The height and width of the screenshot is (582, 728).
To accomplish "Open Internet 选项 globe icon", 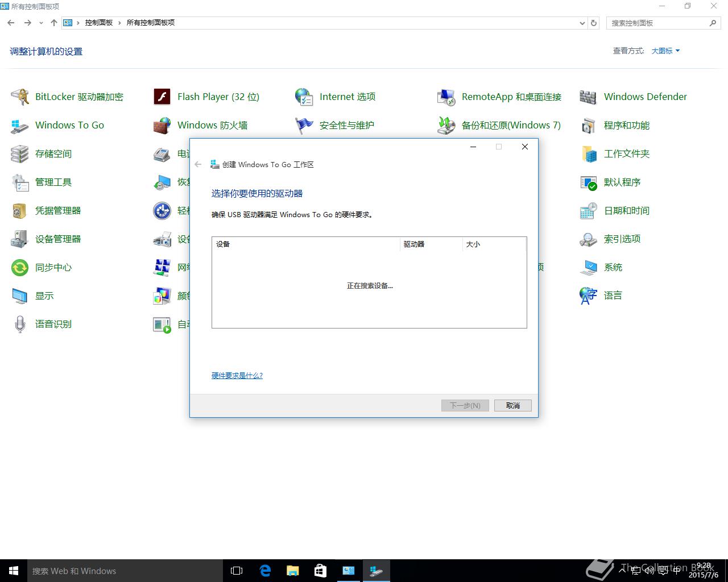I will 304,97.
